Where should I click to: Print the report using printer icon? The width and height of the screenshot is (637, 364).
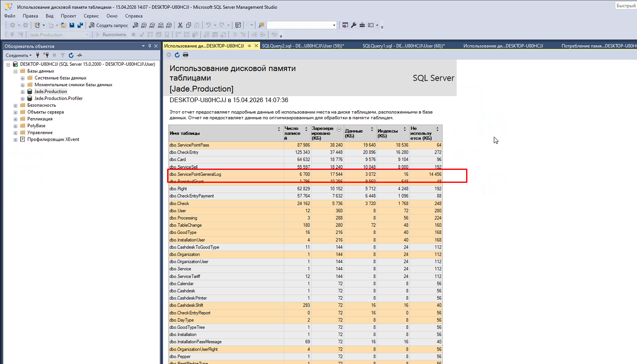coord(186,55)
